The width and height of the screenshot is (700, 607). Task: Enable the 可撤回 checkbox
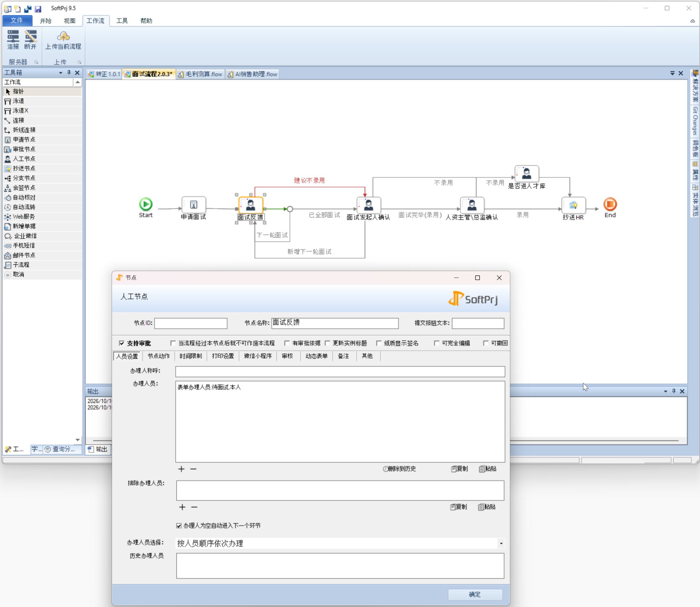pos(486,343)
